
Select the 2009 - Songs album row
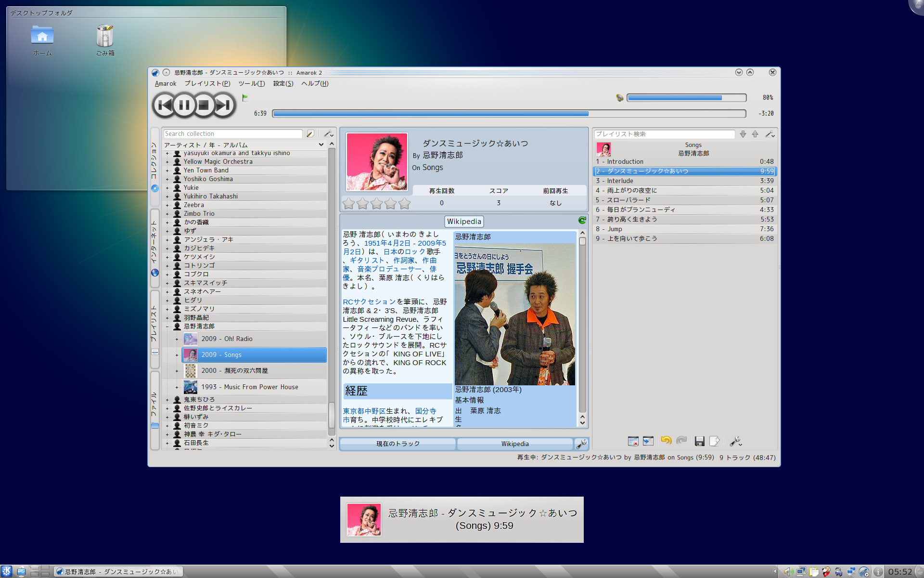pyautogui.click(x=254, y=355)
